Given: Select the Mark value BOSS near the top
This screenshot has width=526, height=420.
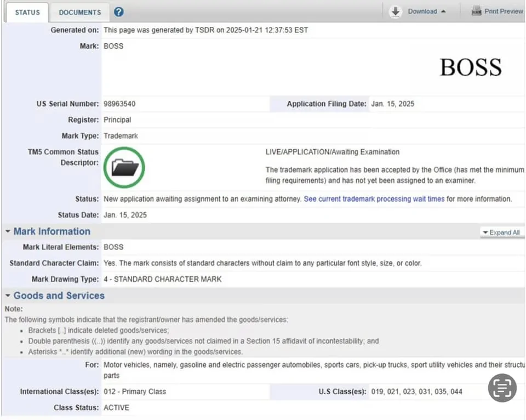Looking at the screenshot, I should [113, 46].
